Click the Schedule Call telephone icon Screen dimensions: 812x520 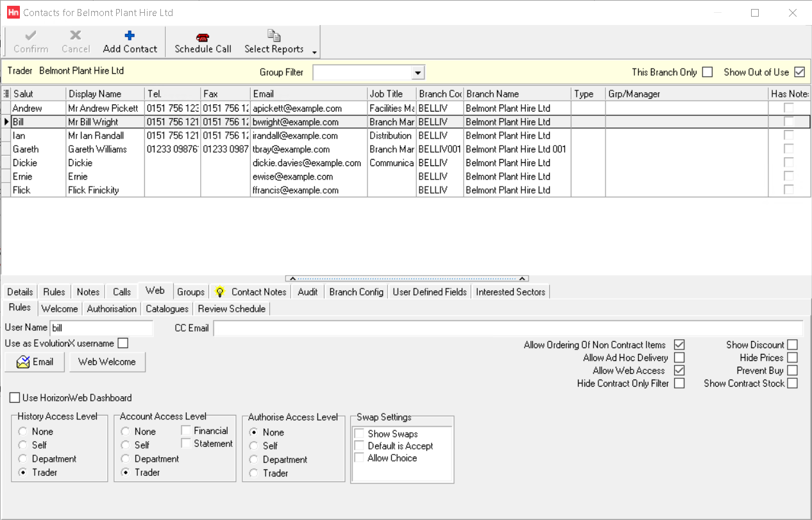click(203, 37)
